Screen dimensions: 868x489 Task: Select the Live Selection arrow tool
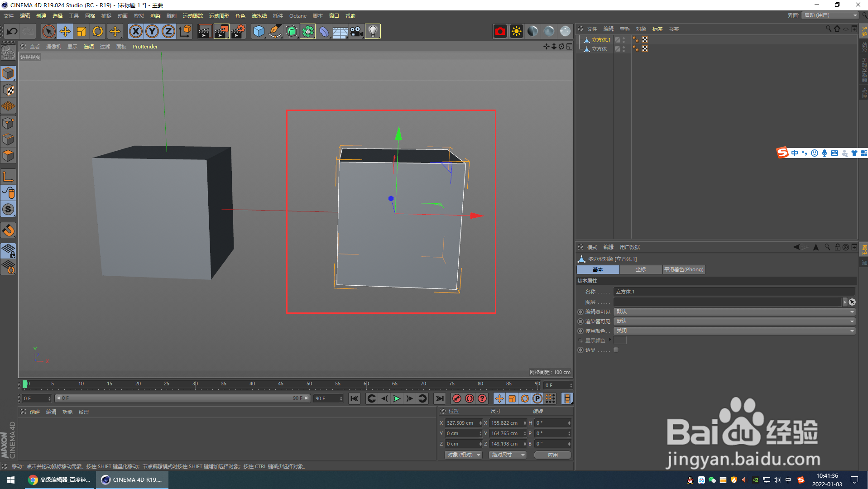48,31
